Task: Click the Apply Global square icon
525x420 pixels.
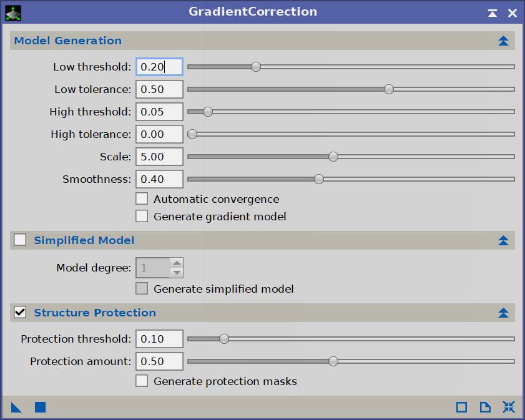Action: pyautogui.click(x=40, y=408)
